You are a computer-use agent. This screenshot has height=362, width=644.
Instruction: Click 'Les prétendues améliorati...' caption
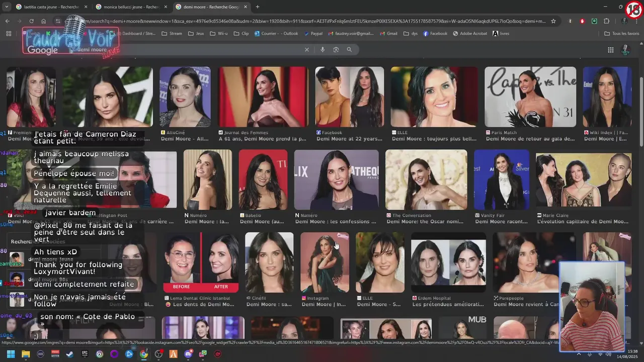pyautogui.click(x=448, y=305)
